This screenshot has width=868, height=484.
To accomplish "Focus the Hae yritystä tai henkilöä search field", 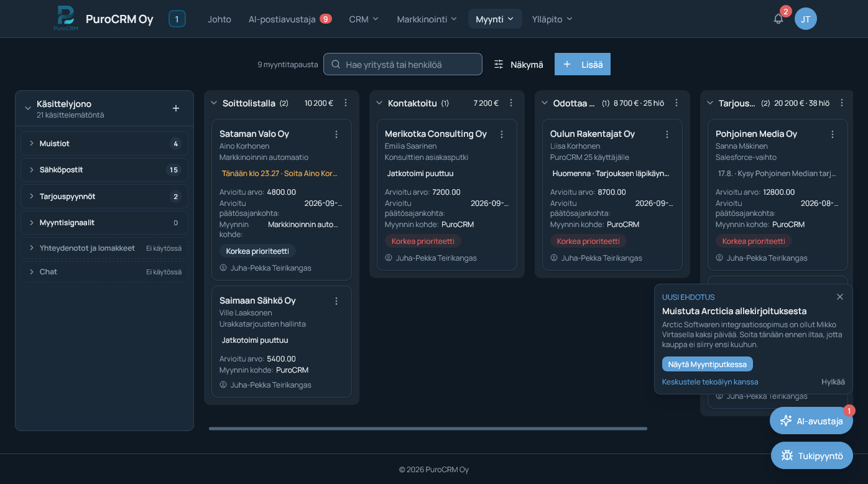I will coord(403,64).
